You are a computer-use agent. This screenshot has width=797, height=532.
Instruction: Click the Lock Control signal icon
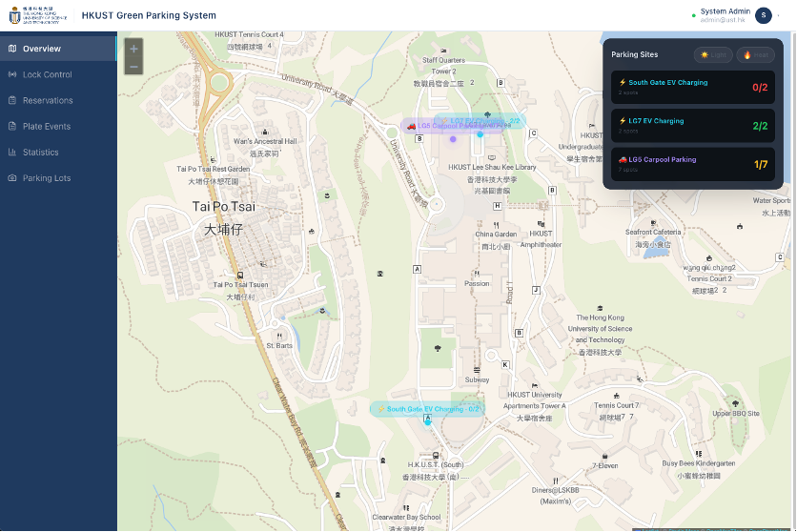12,74
